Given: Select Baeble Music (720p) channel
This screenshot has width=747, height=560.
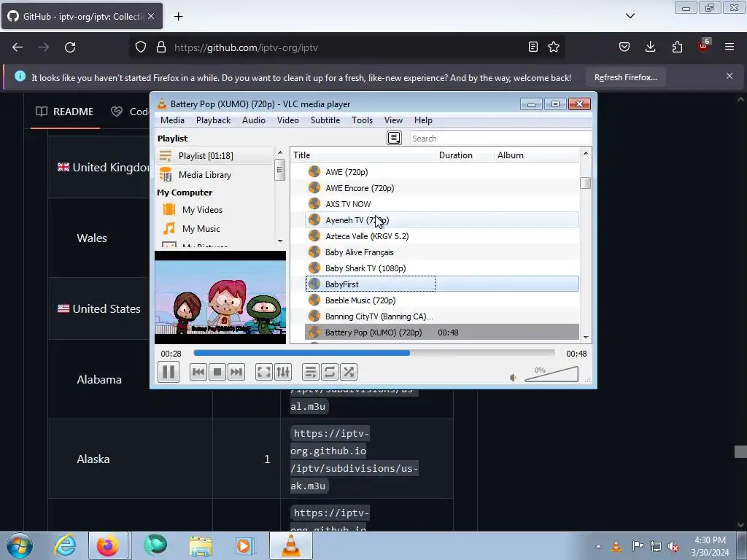Looking at the screenshot, I should point(441,300).
